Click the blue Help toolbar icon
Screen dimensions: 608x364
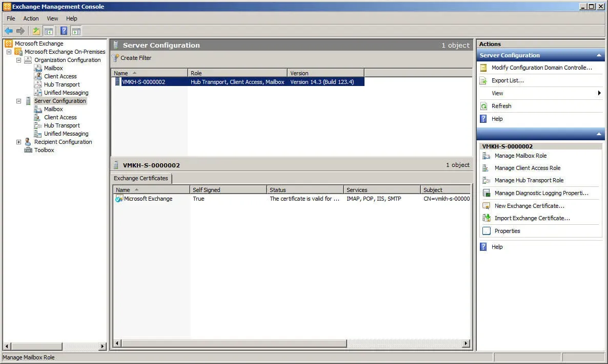click(x=64, y=31)
